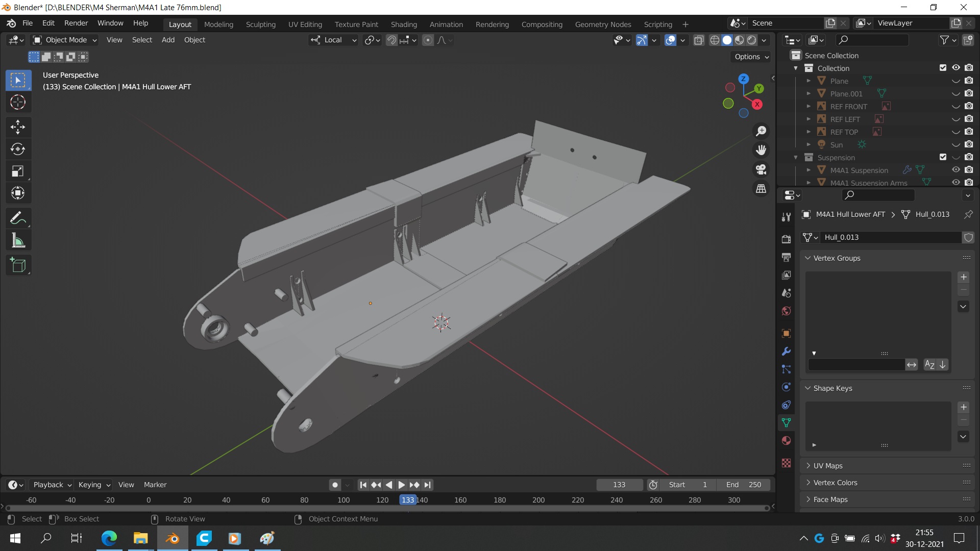Open the Modifier properties wrench tab
Viewport: 980px width, 551px height.
point(786,352)
